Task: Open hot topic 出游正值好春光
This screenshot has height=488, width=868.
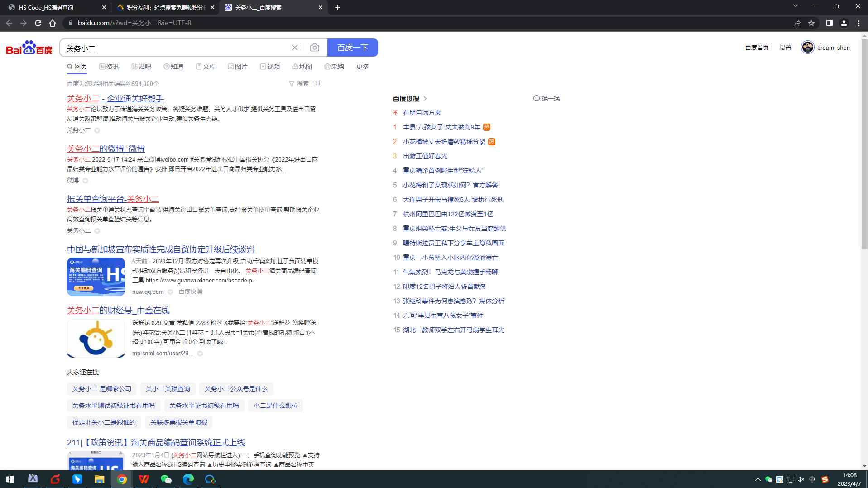Action: click(425, 156)
